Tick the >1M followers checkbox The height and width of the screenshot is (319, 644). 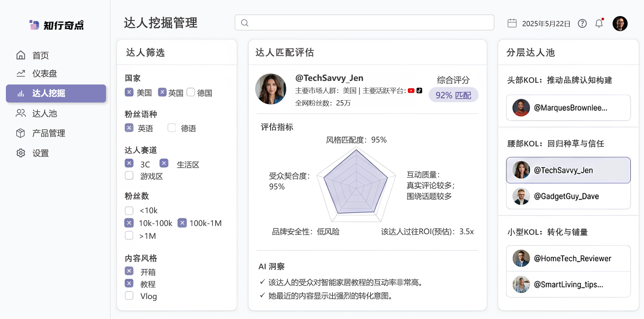129,235
